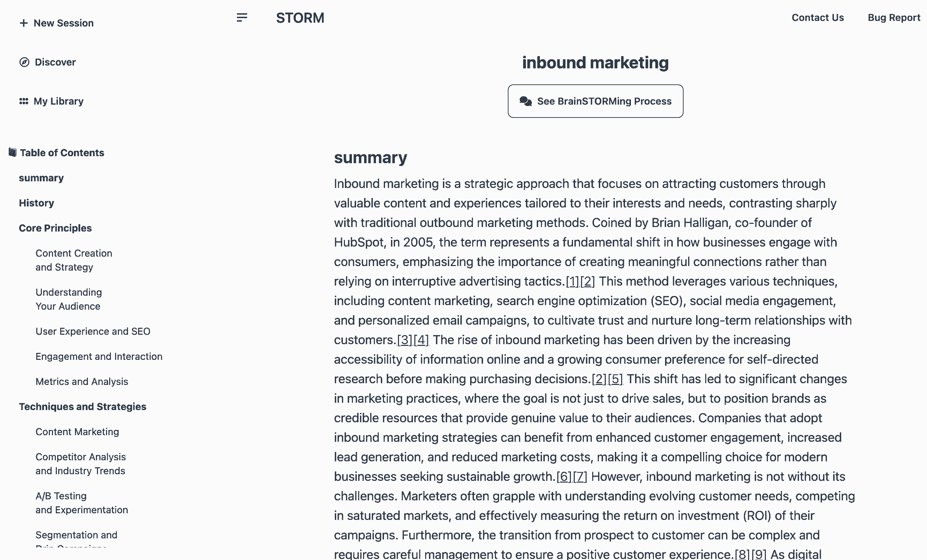Screen dimensions: 927x560
Task: Open citation reference [1] in summary
Action: (x=572, y=281)
